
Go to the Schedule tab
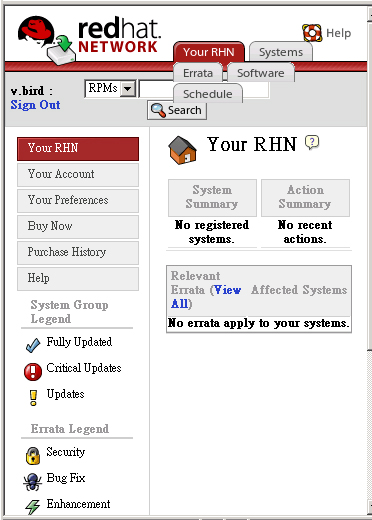point(207,94)
